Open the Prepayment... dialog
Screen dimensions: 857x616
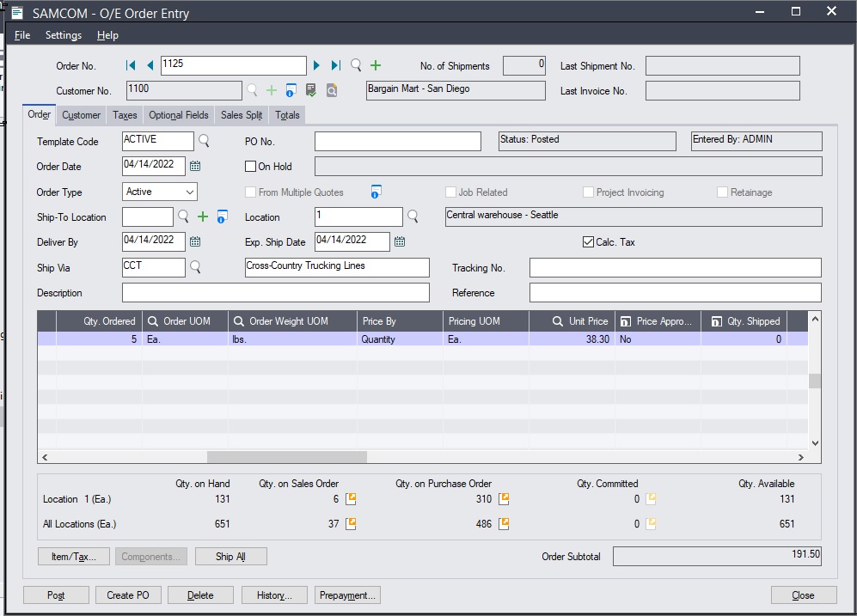(x=347, y=595)
